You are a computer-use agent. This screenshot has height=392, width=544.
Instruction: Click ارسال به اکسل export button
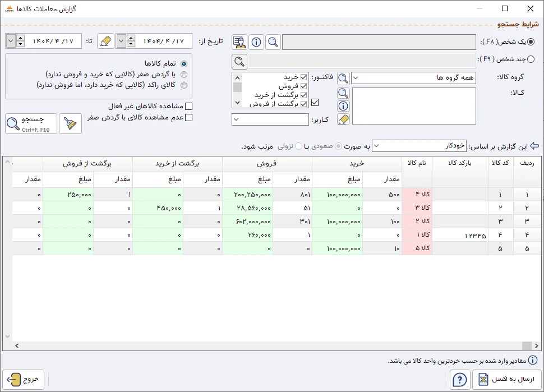(x=506, y=379)
